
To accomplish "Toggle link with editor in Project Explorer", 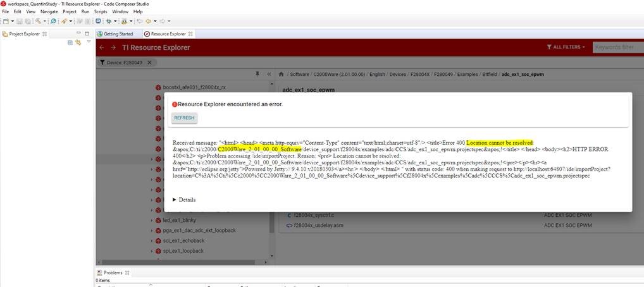I will [78, 42].
